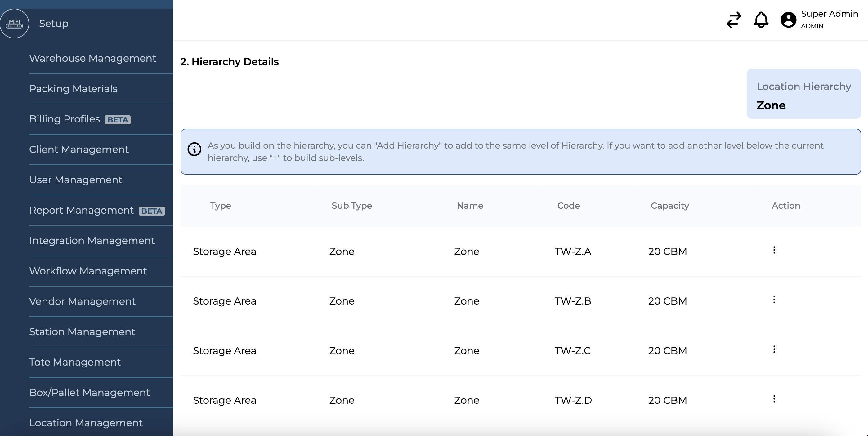
Task: Click the conveyor belt Setup logo icon
Action: point(15,23)
